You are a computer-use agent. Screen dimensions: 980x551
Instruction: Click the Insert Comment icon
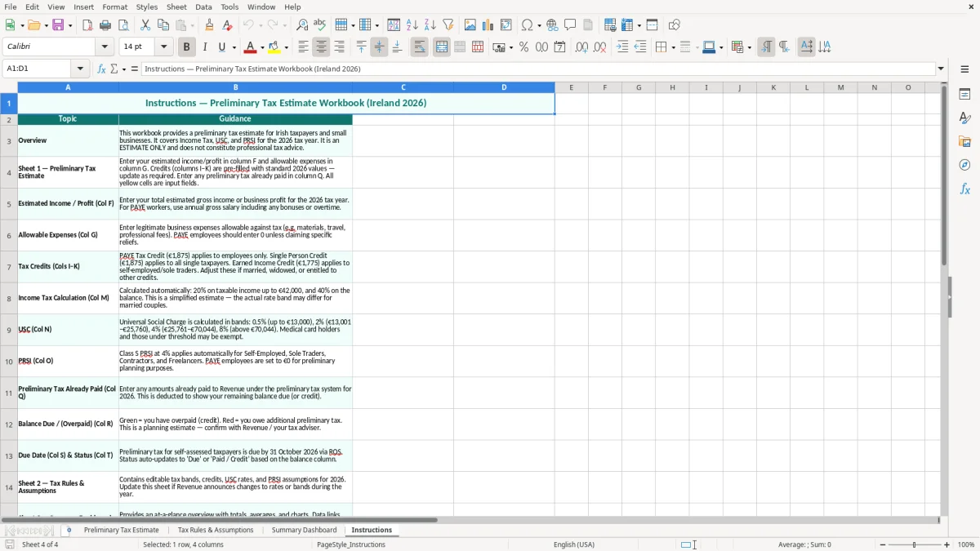pyautogui.click(x=570, y=25)
